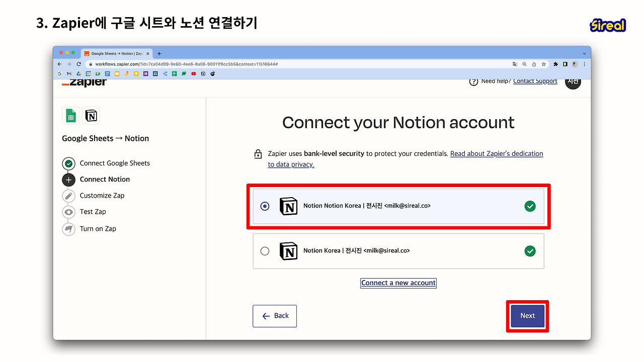Click the Back button
The width and height of the screenshot is (644, 362).
[x=275, y=316]
